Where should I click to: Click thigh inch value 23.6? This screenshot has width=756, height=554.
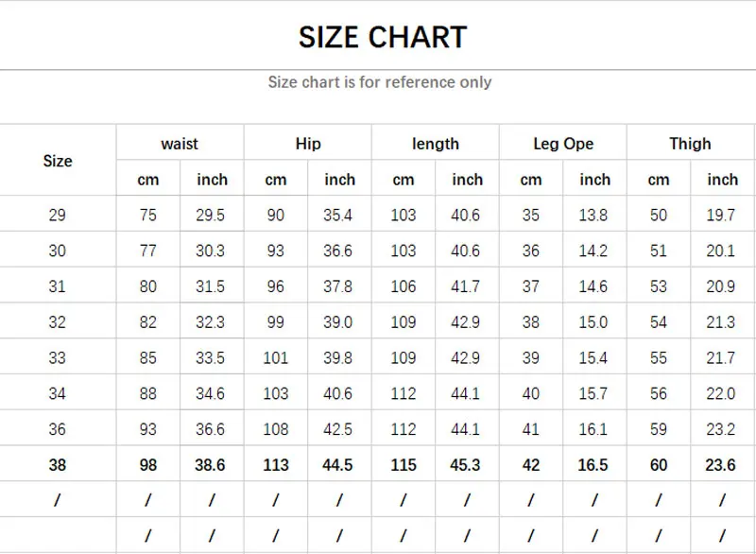(721, 465)
